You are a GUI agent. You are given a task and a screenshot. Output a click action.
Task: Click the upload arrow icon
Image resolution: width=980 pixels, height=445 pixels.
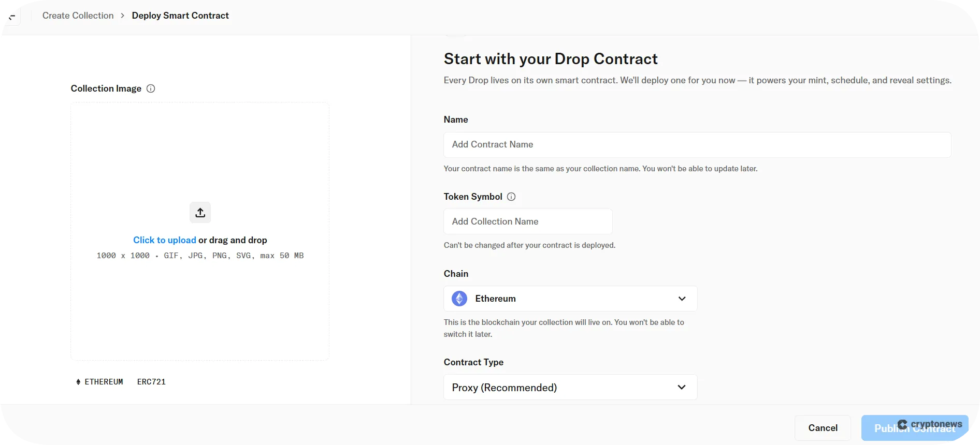[200, 212]
